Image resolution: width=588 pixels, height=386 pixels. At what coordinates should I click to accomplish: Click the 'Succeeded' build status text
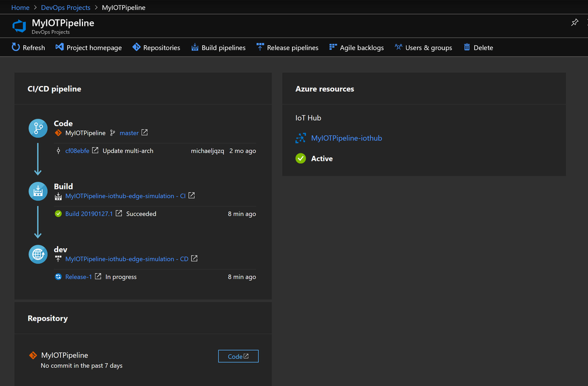[141, 214]
